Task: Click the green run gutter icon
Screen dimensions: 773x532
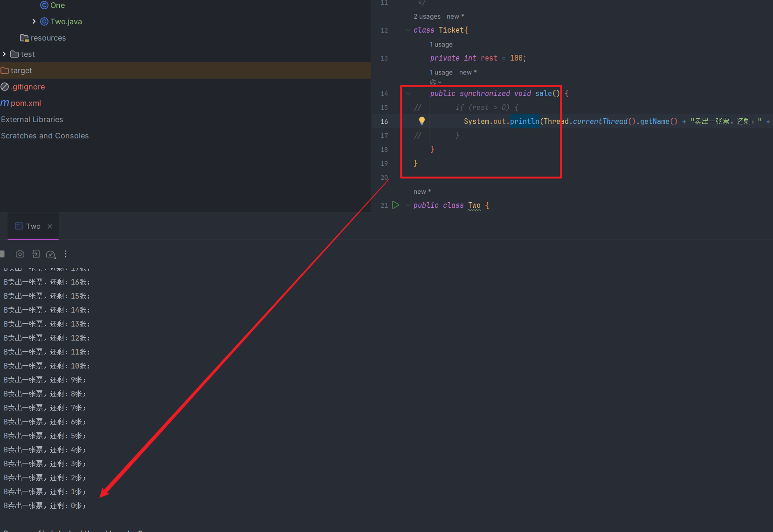Action: pyautogui.click(x=395, y=205)
